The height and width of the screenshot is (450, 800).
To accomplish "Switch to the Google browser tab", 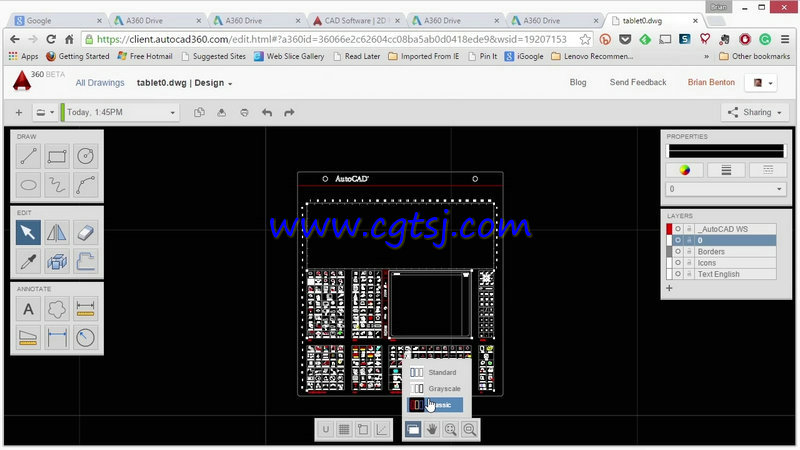I will coord(58,20).
